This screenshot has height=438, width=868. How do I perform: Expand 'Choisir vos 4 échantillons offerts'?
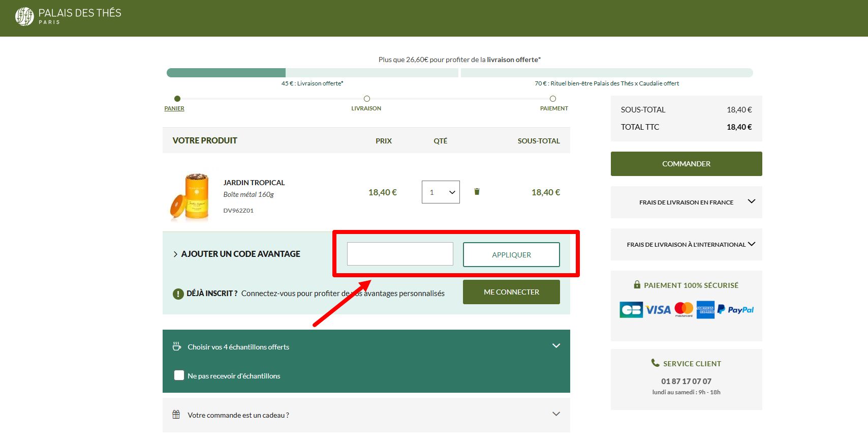(366, 346)
